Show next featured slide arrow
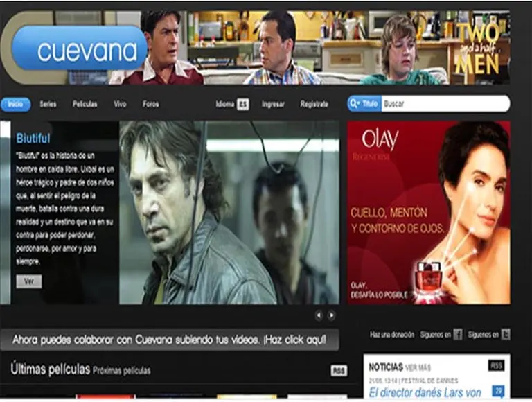This screenshot has height=402, width=532. click(332, 315)
